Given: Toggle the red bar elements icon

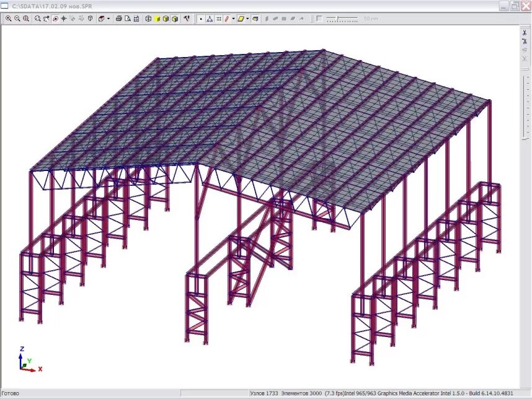Looking at the screenshot, I should 227,19.
